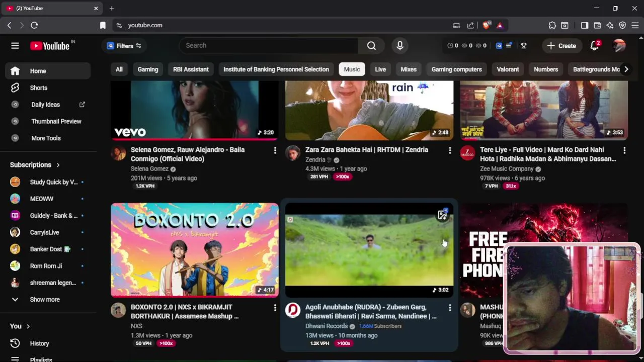Click Brave Shields lion icon
The image size is (644, 362).
point(487,25)
